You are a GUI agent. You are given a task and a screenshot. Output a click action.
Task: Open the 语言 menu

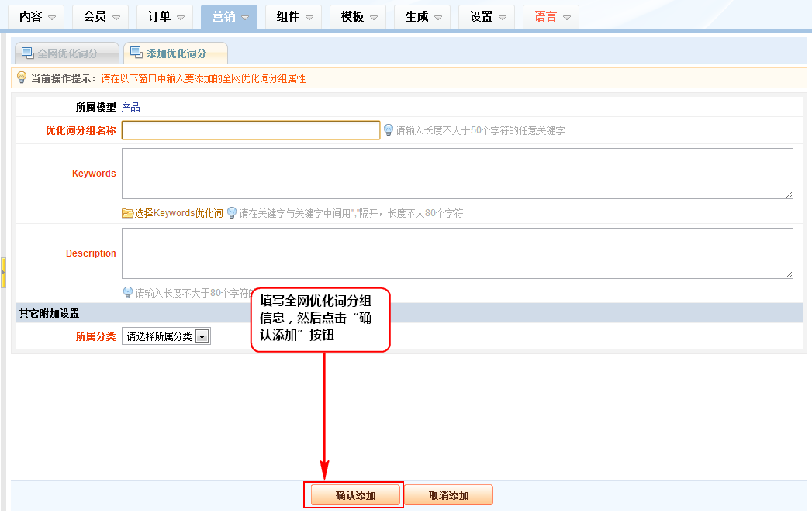[551, 16]
